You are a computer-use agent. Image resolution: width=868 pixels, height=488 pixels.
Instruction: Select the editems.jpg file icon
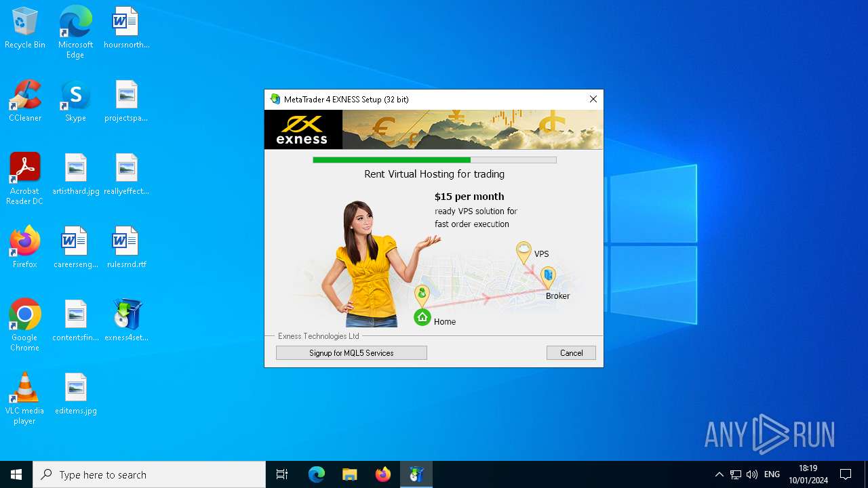point(75,393)
